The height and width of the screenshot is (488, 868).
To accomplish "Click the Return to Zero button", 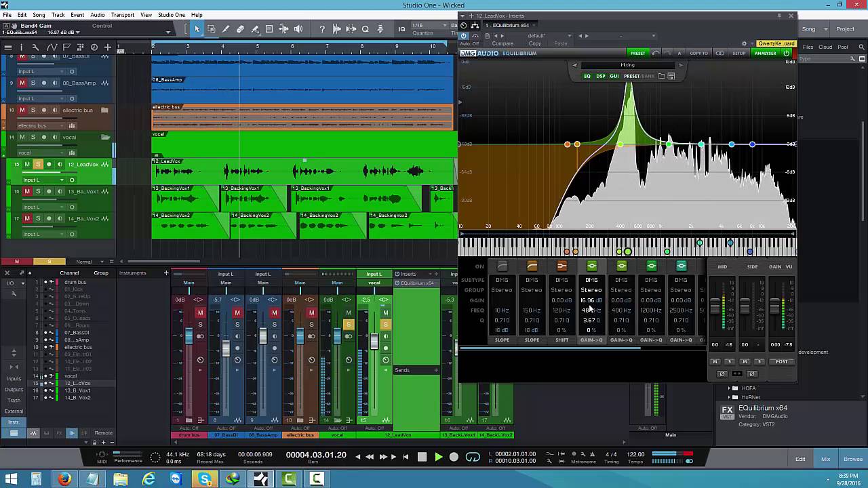I will click(x=406, y=457).
